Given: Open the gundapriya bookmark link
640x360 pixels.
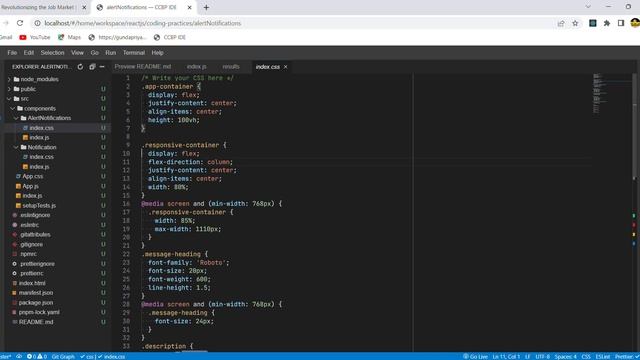Looking at the screenshot, I should (117, 37).
